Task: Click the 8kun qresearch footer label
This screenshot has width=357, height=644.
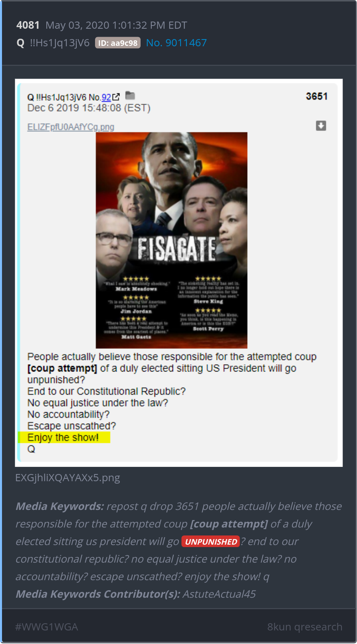Action: click(305, 627)
